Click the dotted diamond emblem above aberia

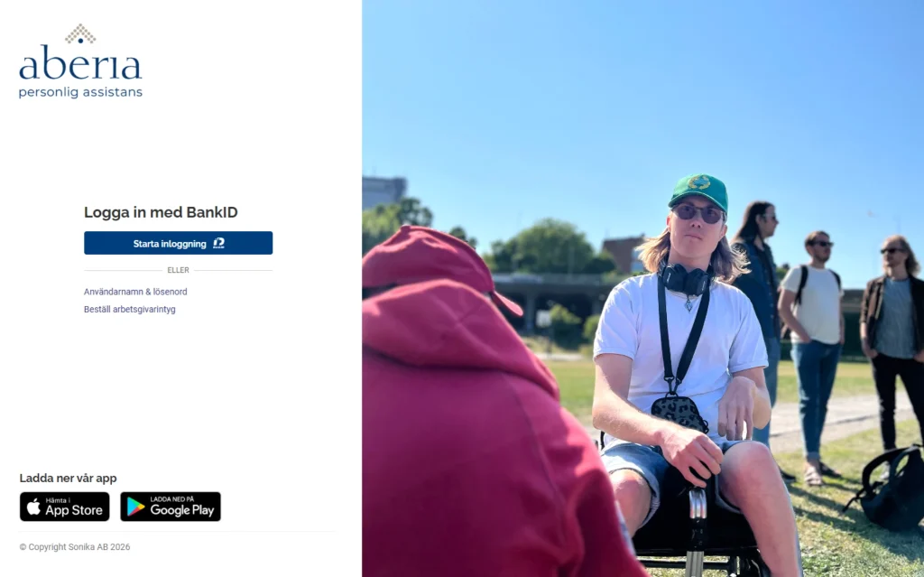pos(80,34)
